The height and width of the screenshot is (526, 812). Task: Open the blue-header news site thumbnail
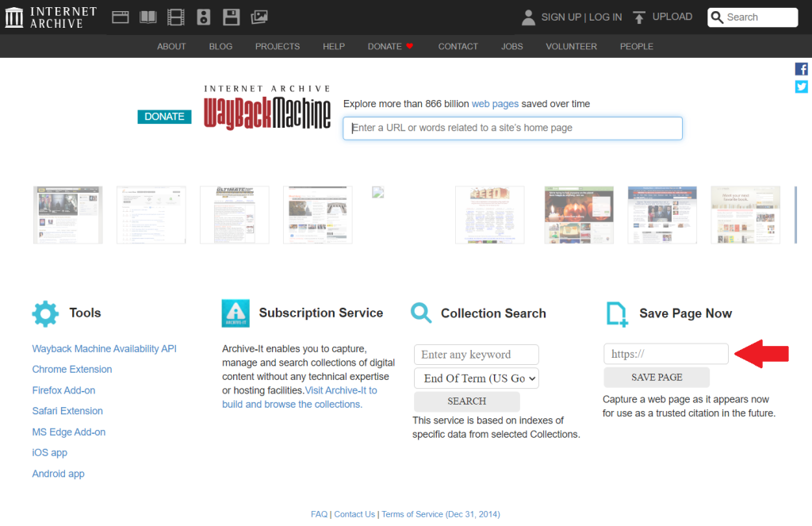click(x=662, y=214)
